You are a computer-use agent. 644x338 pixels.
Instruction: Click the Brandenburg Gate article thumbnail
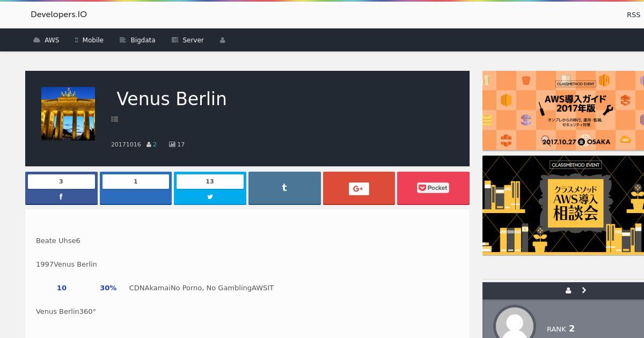[68, 114]
